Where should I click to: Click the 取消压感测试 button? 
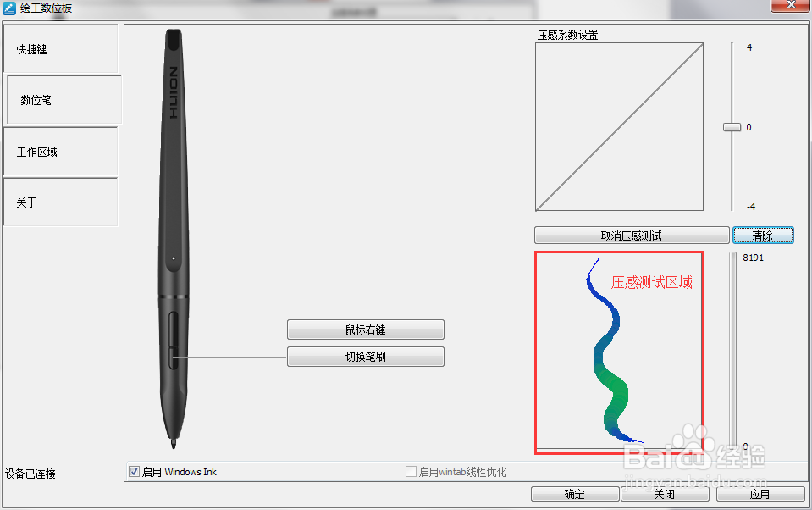pos(632,236)
